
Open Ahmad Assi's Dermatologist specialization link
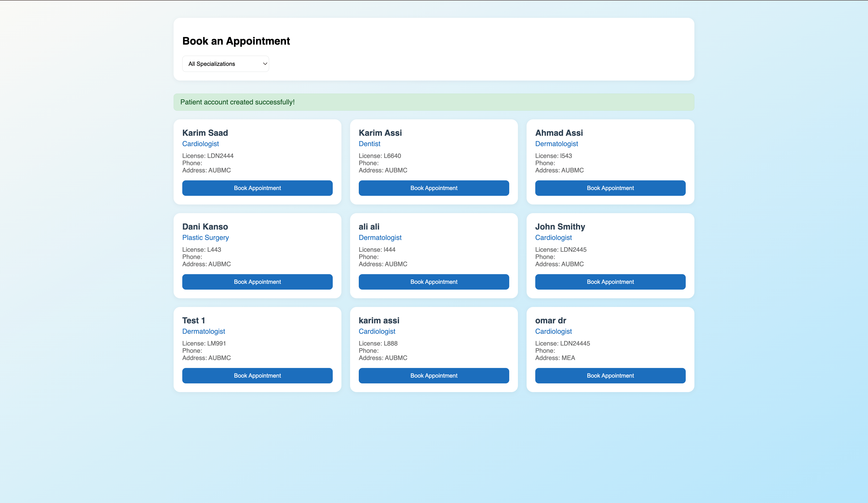(x=556, y=144)
